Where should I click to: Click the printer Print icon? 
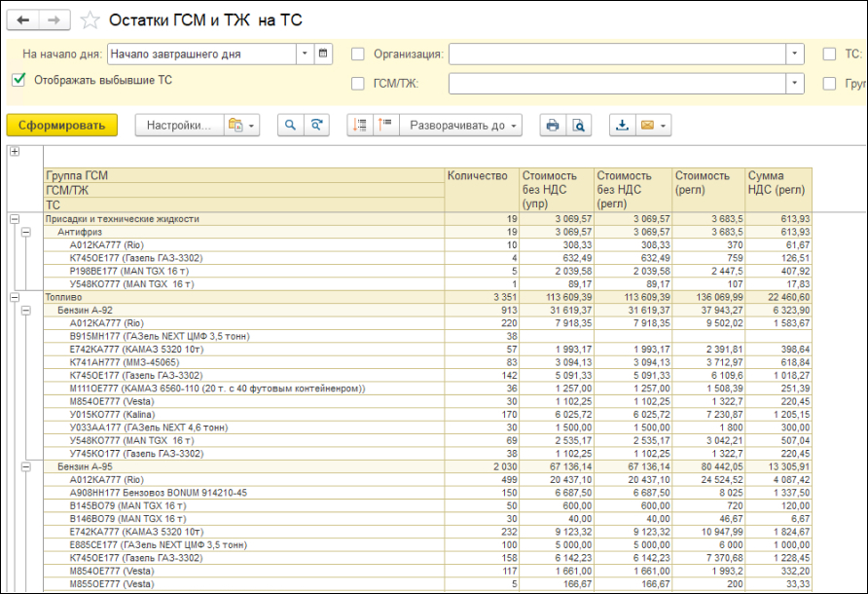point(552,125)
